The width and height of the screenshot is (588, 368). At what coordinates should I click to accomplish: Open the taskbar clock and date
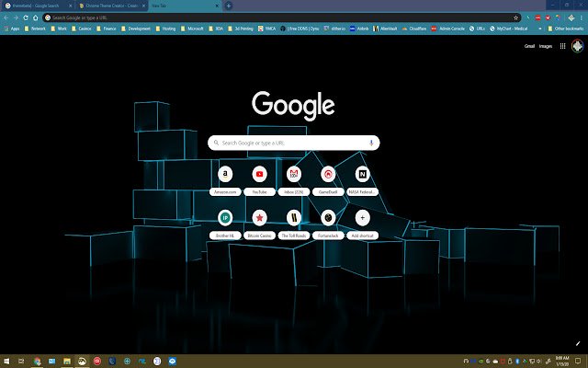click(x=562, y=362)
